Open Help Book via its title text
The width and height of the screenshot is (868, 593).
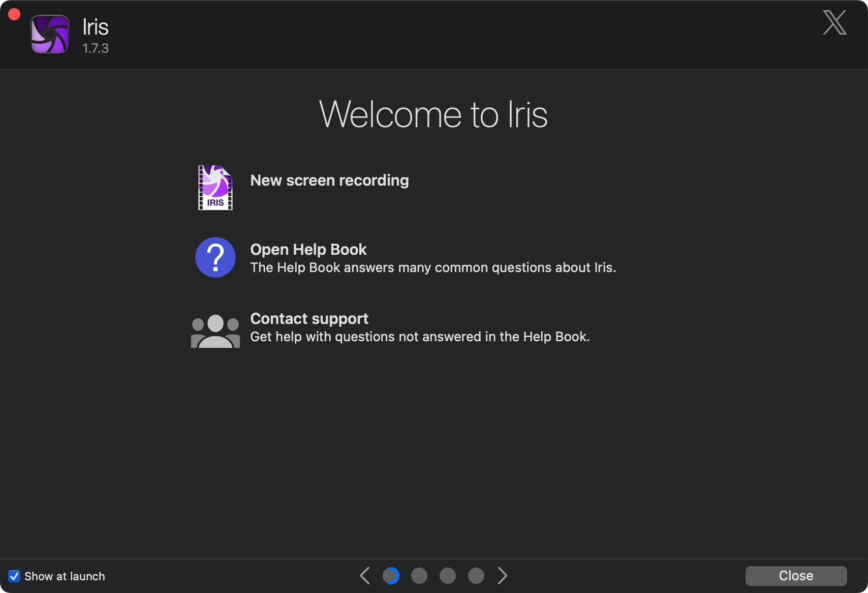(308, 250)
